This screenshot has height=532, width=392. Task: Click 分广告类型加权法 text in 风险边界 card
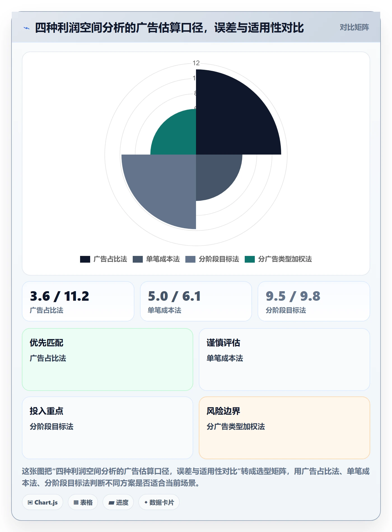(236, 427)
